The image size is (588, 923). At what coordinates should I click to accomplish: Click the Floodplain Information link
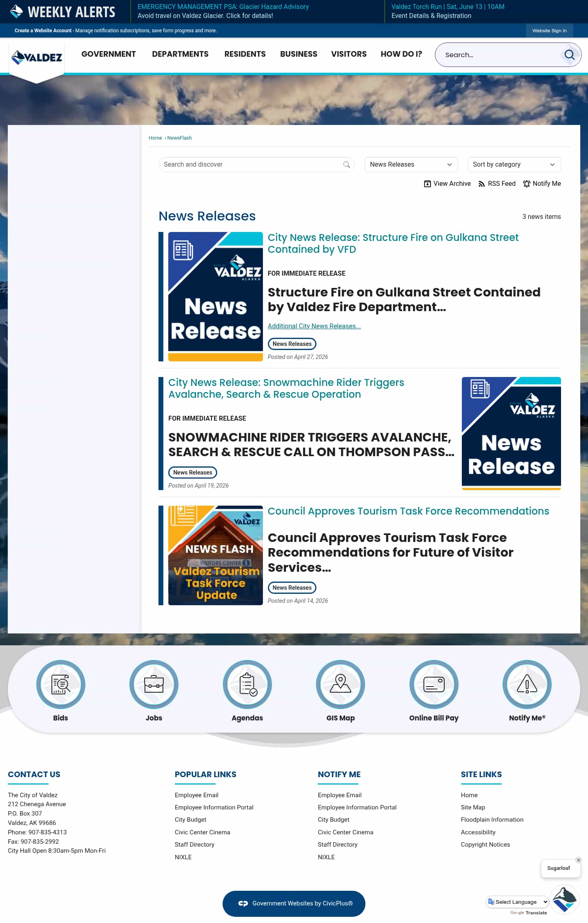tap(492, 820)
